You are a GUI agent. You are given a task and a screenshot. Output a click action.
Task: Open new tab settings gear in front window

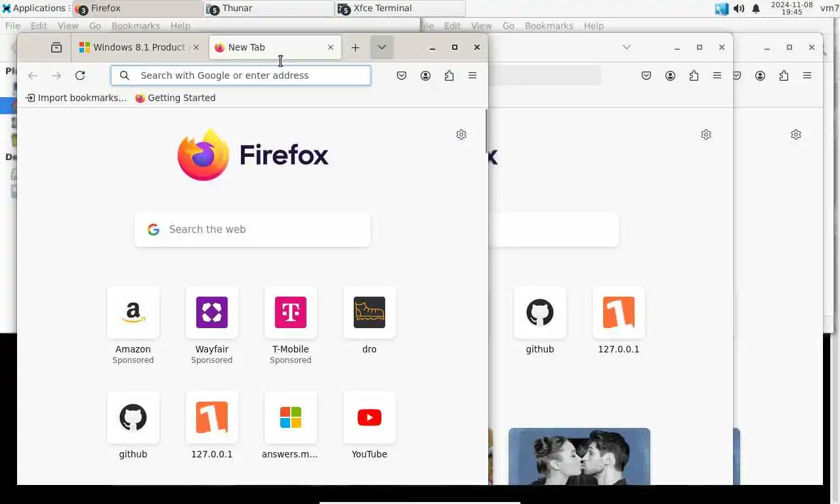tap(461, 135)
